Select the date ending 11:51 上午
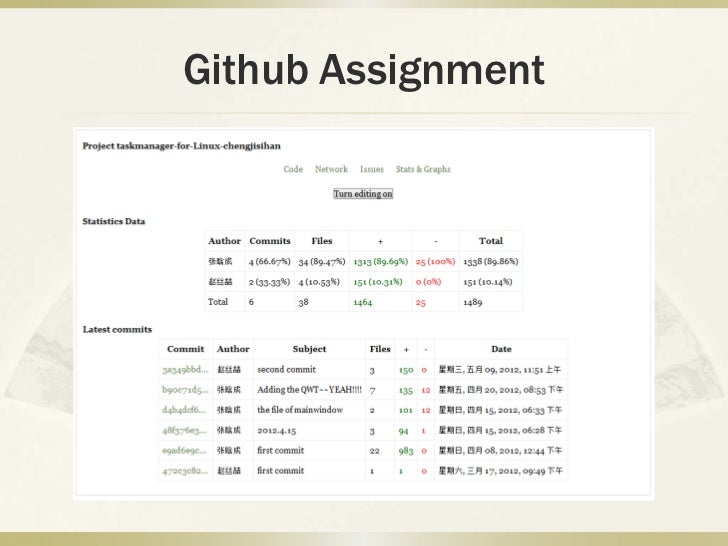 coord(500,370)
